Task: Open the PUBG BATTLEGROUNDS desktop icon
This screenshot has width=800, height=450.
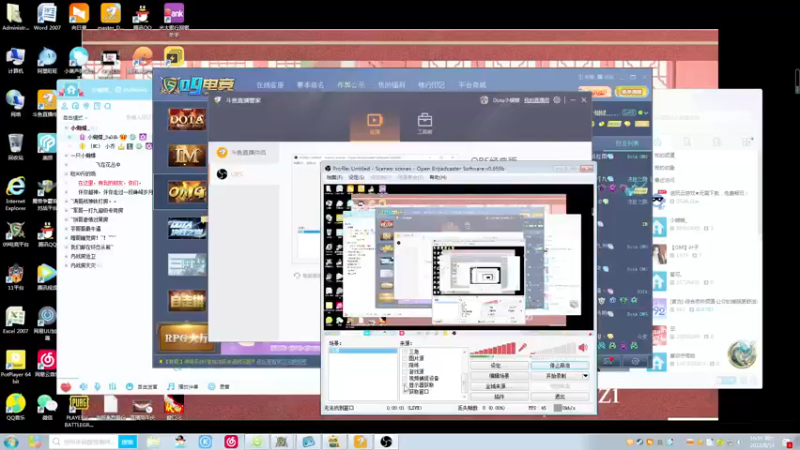Action: click(x=79, y=411)
